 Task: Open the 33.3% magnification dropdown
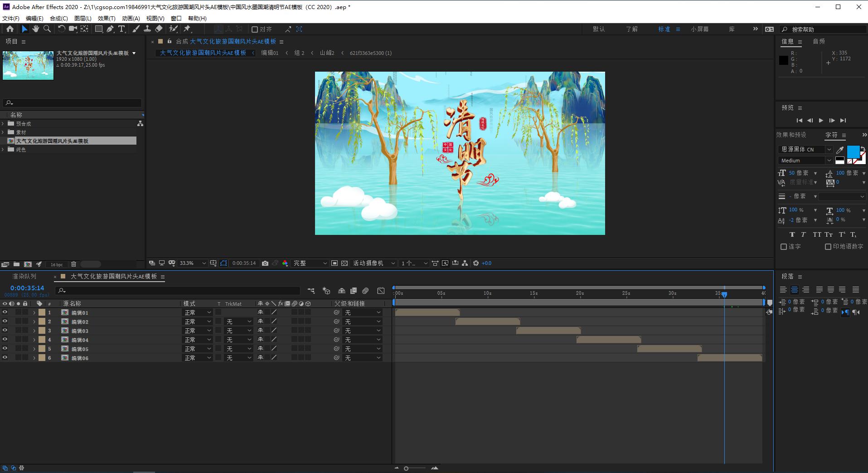pos(193,263)
